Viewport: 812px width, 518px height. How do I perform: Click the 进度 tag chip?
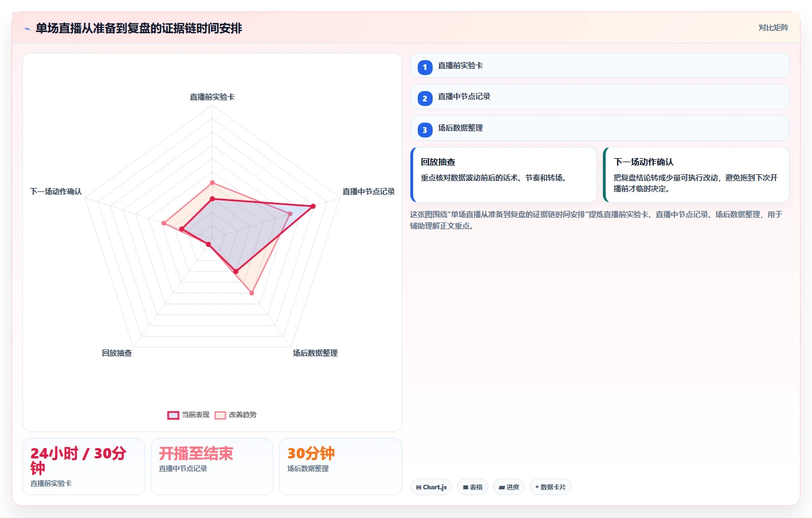click(509, 487)
